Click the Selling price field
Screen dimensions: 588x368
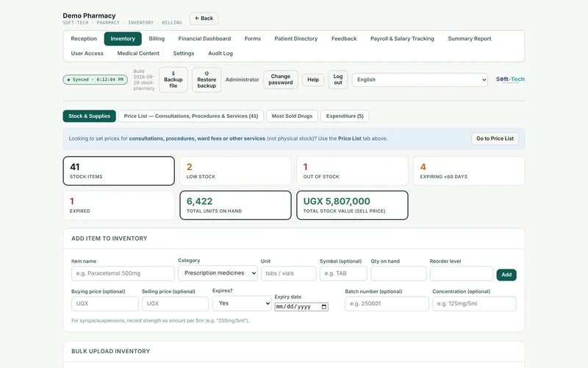[x=176, y=303]
